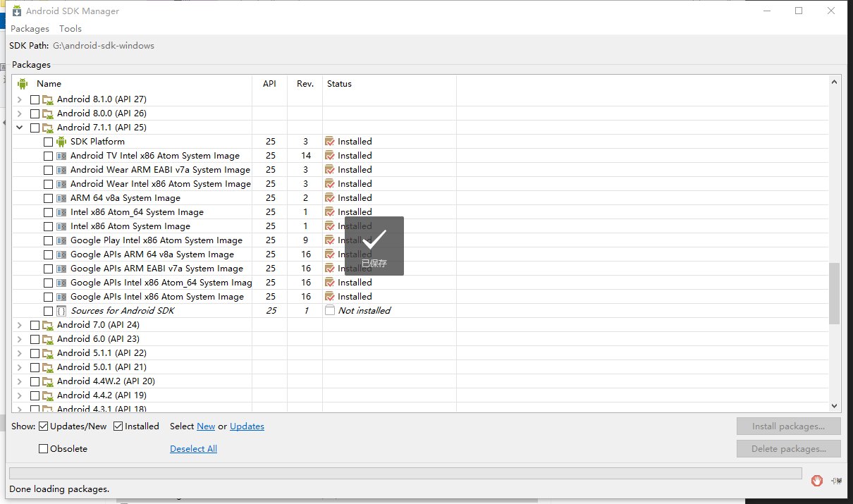Screen dimensions: 853x504
Task: Tick the Android 7.1.1 (API 25) checkbox
Action: [35, 128]
